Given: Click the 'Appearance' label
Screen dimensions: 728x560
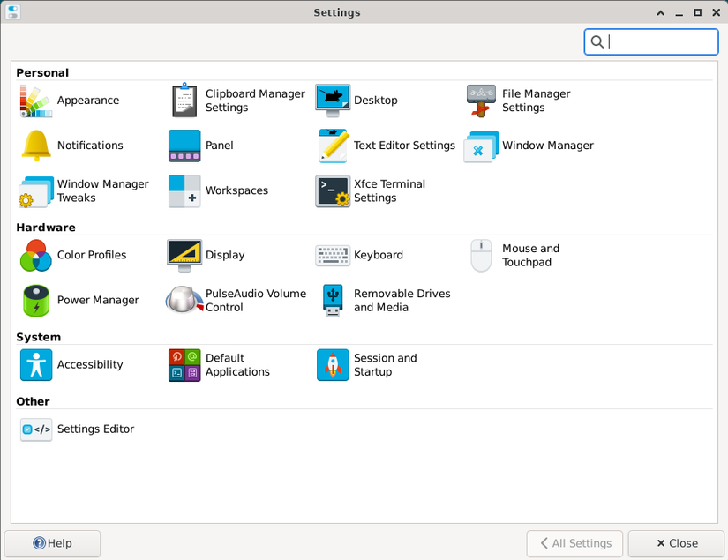Looking at the screenshot, I should 88,101.
